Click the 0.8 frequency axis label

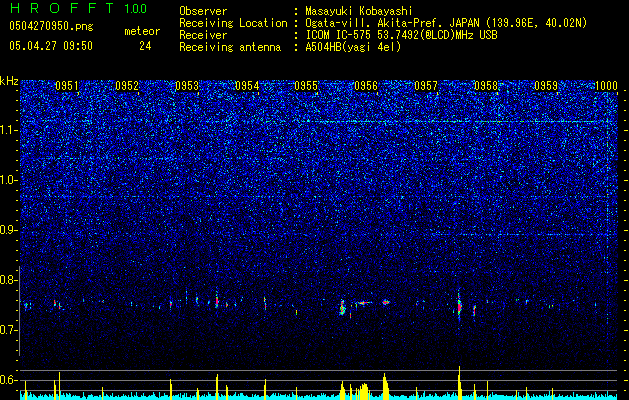coord(8,280)
